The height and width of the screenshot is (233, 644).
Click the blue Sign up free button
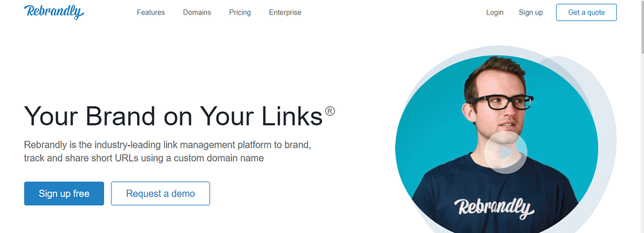(x=64, y=193)
